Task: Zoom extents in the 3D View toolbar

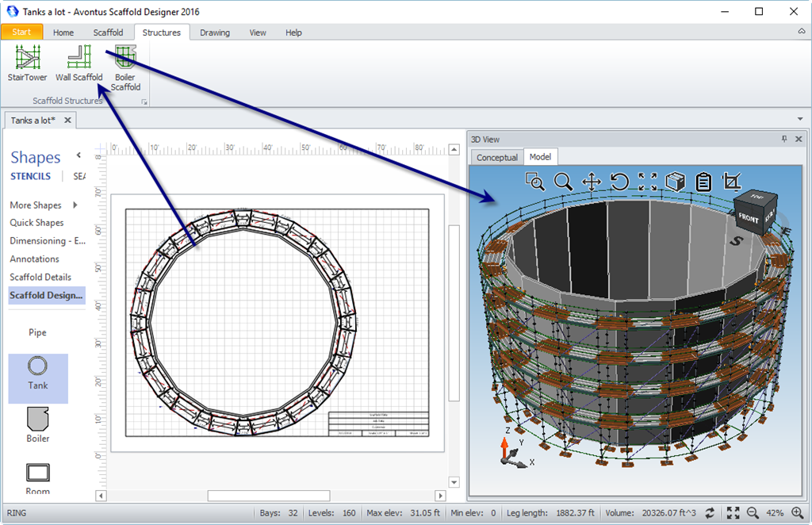Action: point(647,182)
